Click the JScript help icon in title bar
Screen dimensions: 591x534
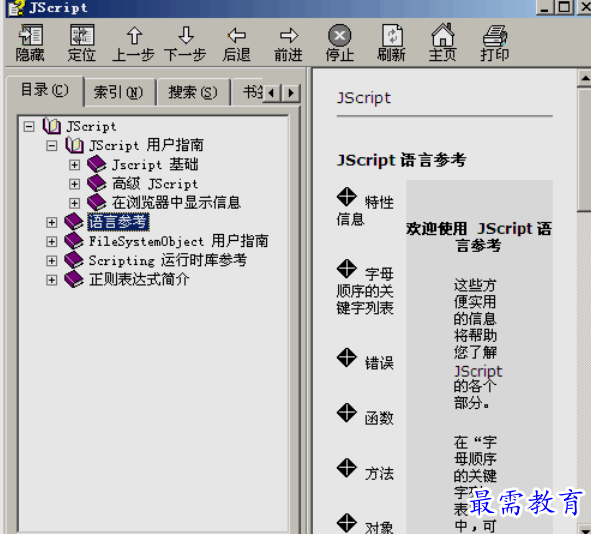(x=16, y=8)
